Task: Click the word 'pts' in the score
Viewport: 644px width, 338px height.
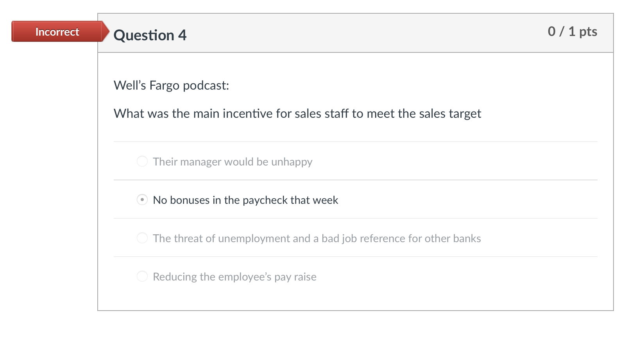Action: [x=588, y=32]
